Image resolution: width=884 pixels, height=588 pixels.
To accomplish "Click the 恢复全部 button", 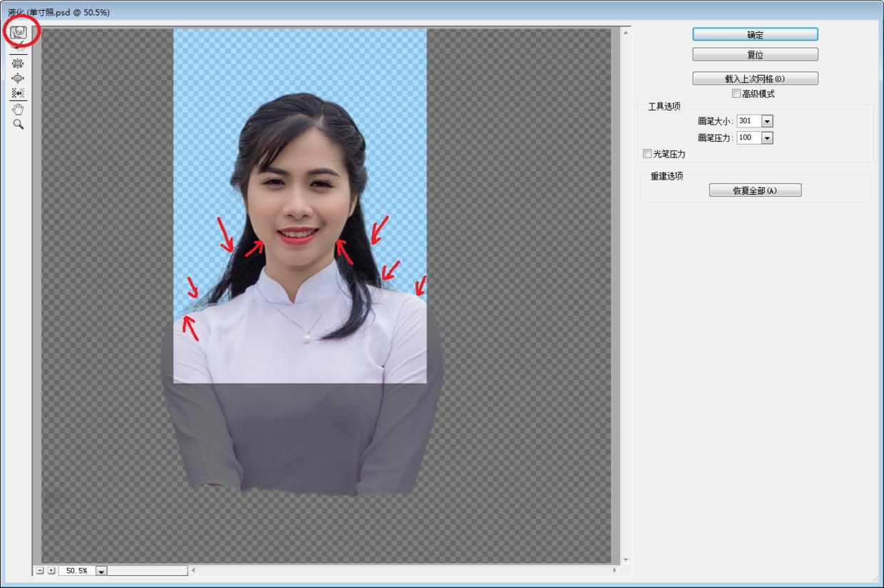I will point(755,190).
